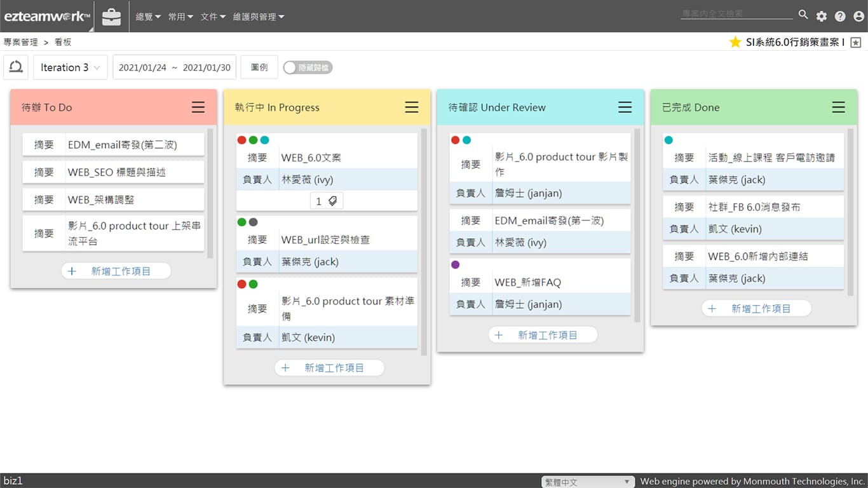
Task: Open the 文件 menu
Action: pos(213,17)
